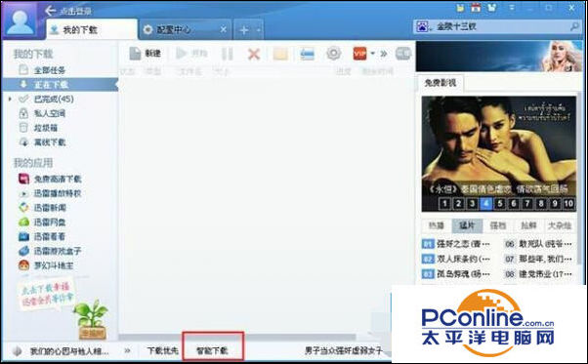
Task: Click the top banner advertisement
Action: pos(499,57)
